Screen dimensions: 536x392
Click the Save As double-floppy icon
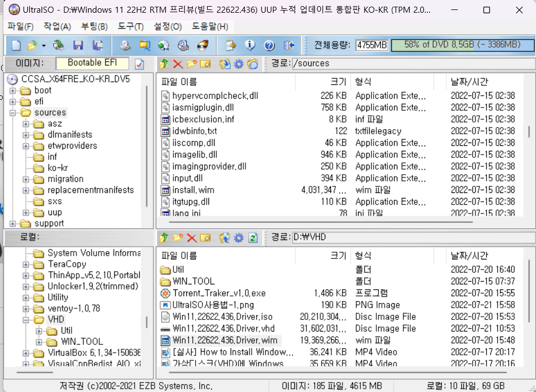pyautogui.click(x=98, y=45)
